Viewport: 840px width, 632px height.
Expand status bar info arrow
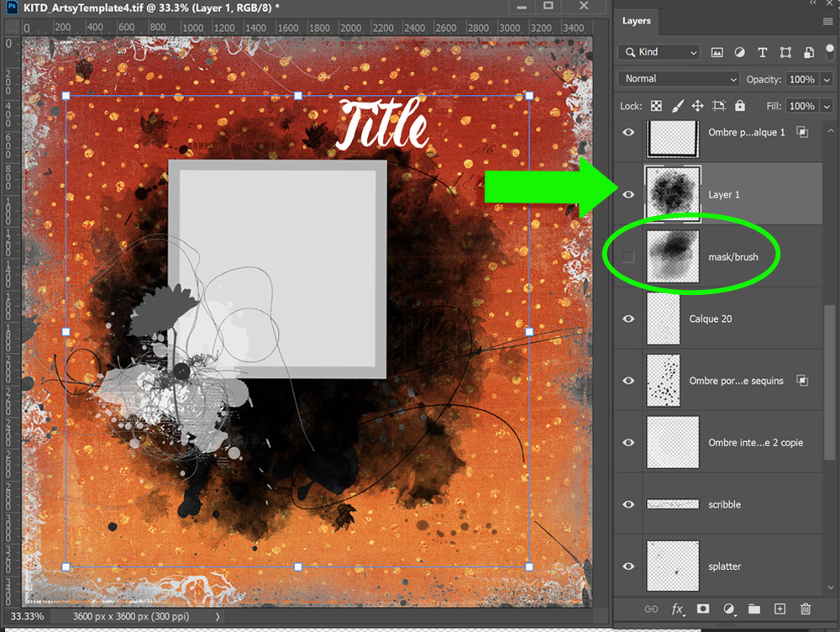point(218,617)
